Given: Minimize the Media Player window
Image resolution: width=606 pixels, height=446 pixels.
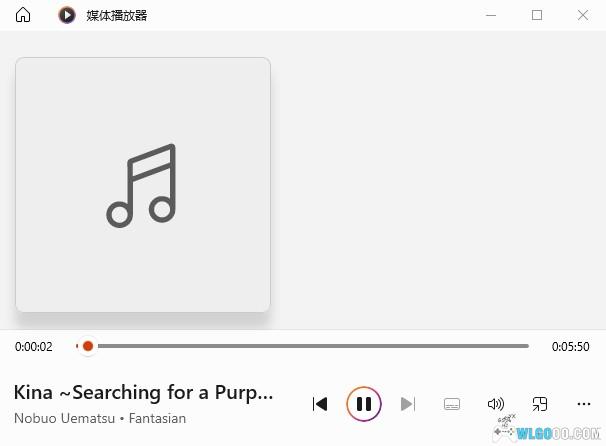Looking at the screenshot, I should pyautogui.click(x=491, y=15).
